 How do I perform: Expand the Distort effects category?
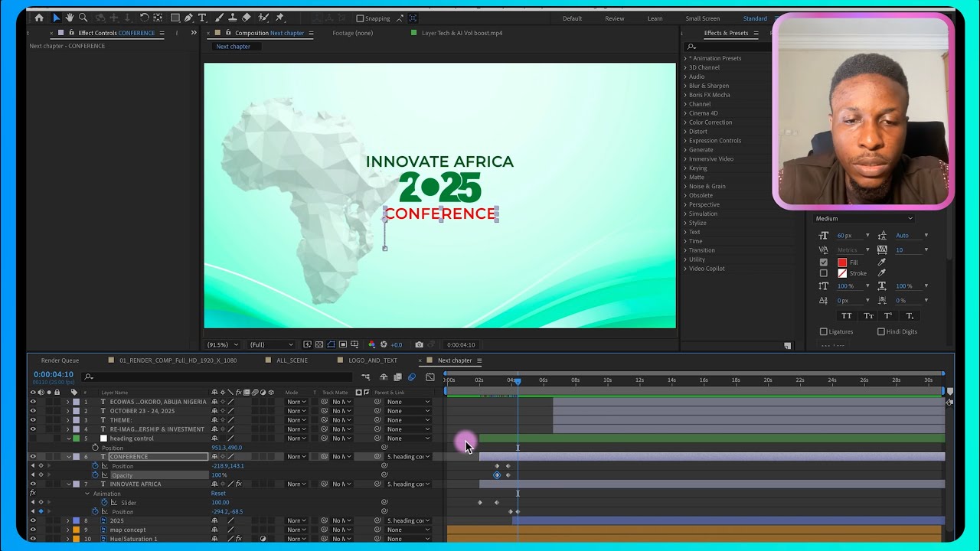(685, 132)
